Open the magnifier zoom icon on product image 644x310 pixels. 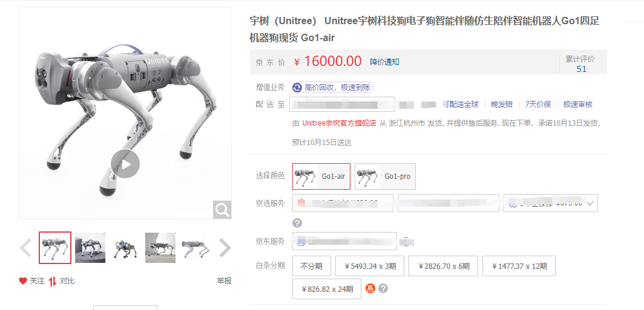(x=222, y=210)
